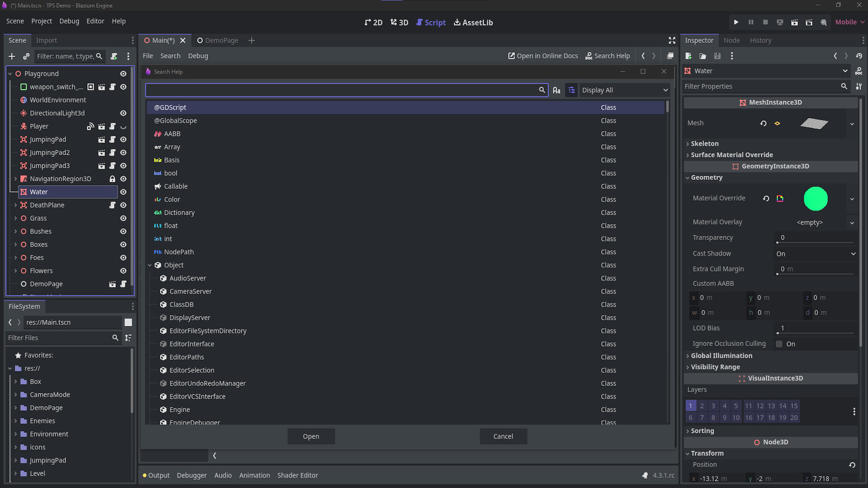
Task: Enable Ignore Occlusion Culling checkbox
Action: (779, 343)
